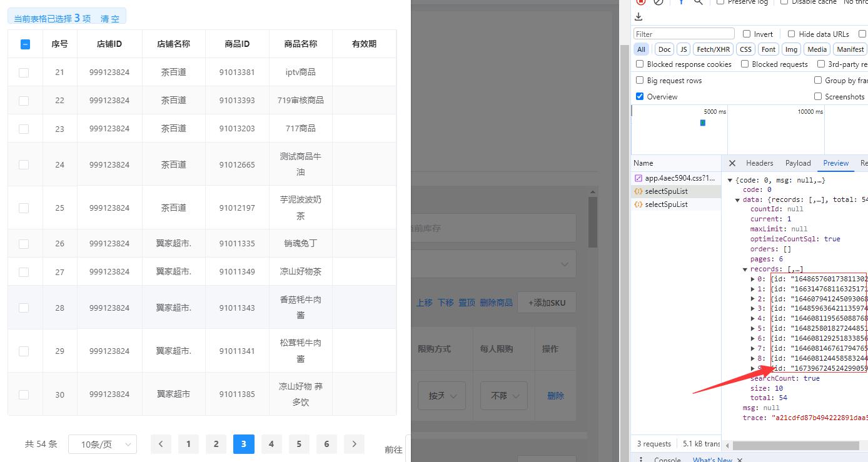Expand record 6 in the preview
This screenshot has height=462, width=868.
[x=752, y=339]
